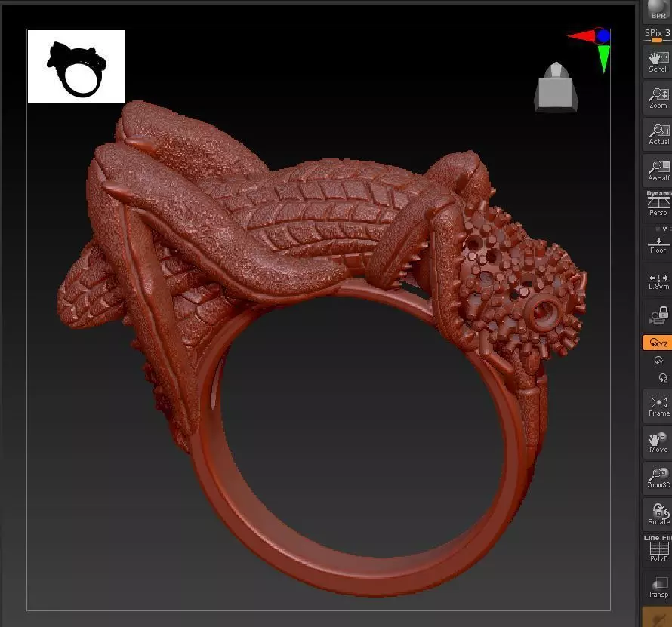The image size is (672, 627).
Task: Toggle Transp transparency mode
Action: pyautogui.click(x=658, y=587)
